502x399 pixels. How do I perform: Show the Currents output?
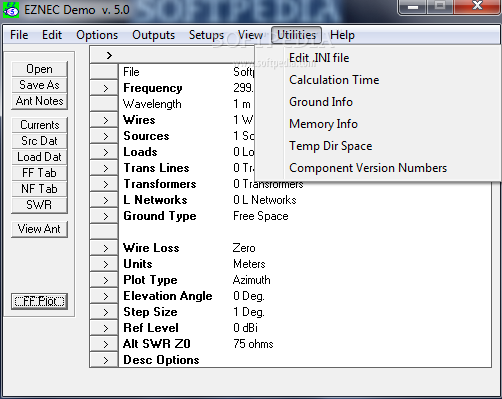pyautogui.click(x=39, y=125)
